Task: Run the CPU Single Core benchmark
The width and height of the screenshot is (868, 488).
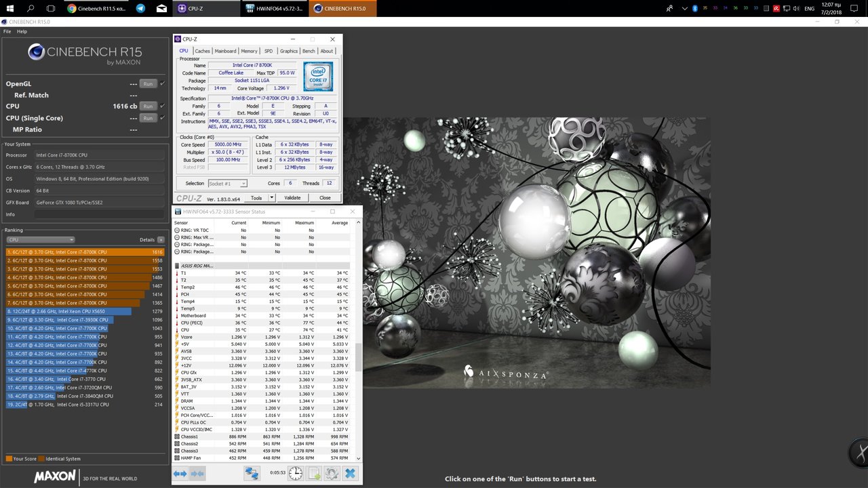Action: (x=148, y=117)
